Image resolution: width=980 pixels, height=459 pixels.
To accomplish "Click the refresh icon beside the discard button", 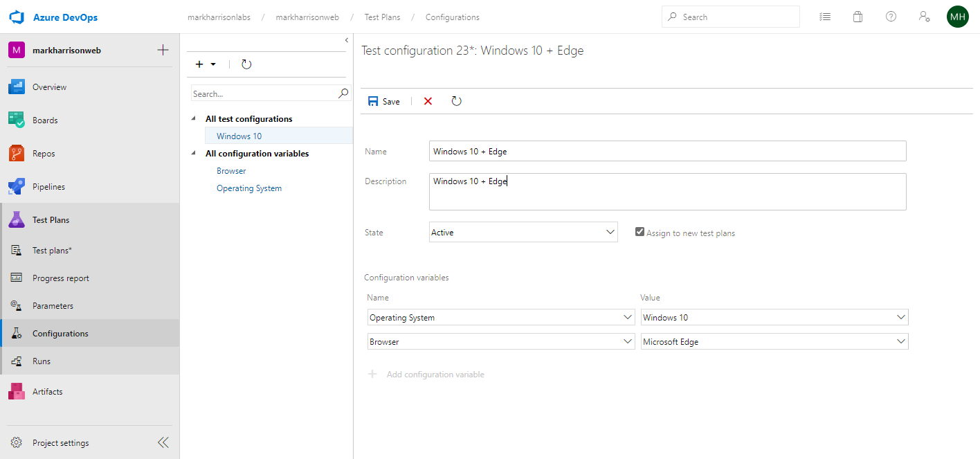I will [456, 101].
